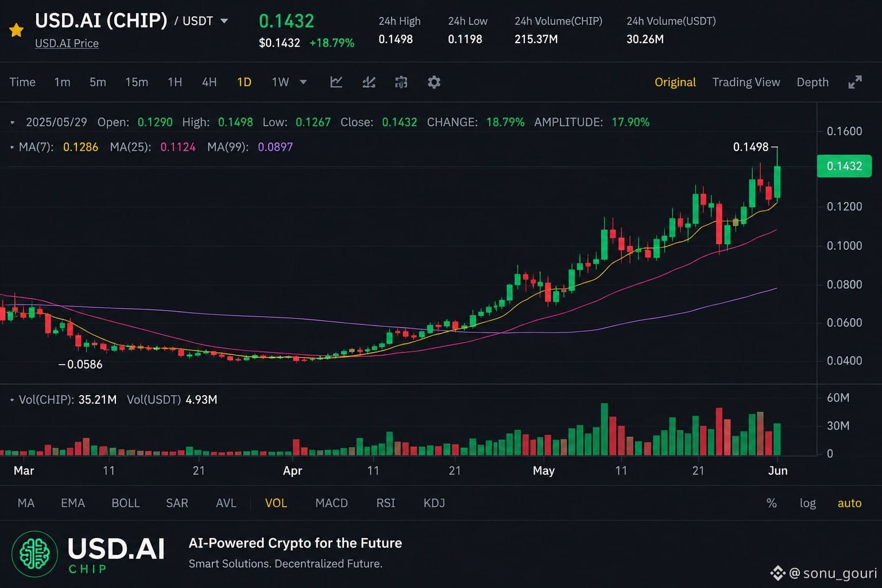882x588 pixels.
Task: Toggle percentage scale mode
Action: coord(772,503)
